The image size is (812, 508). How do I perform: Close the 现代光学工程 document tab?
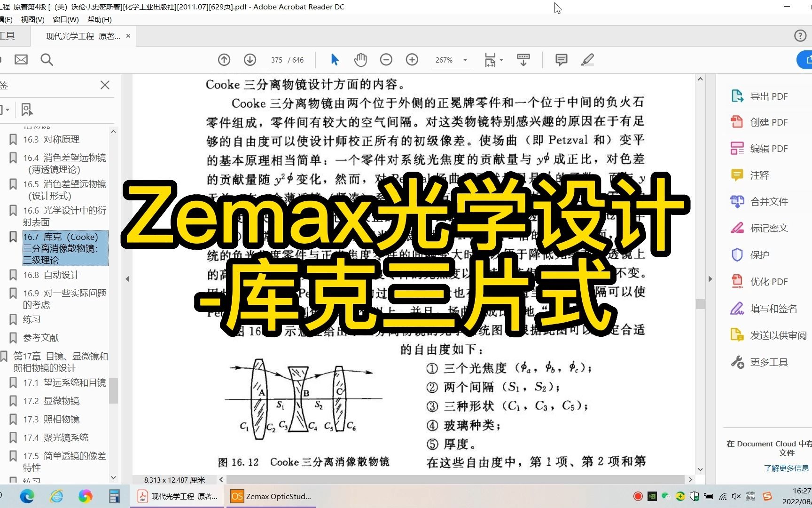(128, 36)
